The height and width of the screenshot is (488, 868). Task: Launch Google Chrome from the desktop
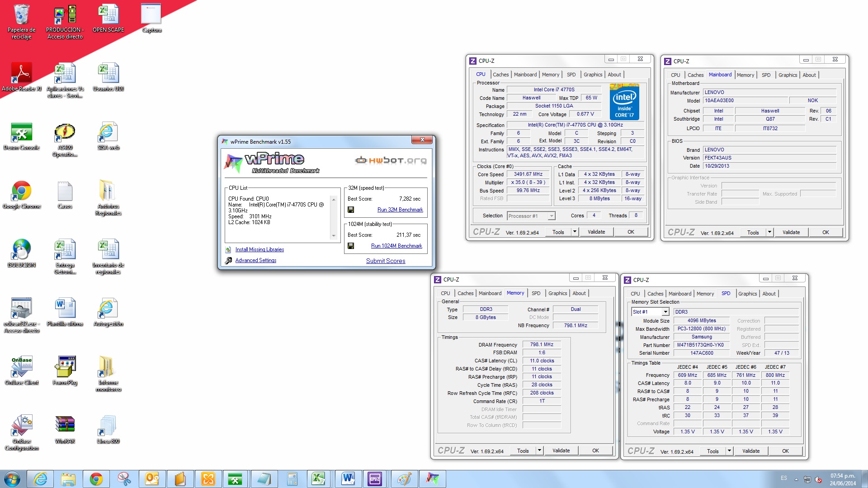[21, 195]
